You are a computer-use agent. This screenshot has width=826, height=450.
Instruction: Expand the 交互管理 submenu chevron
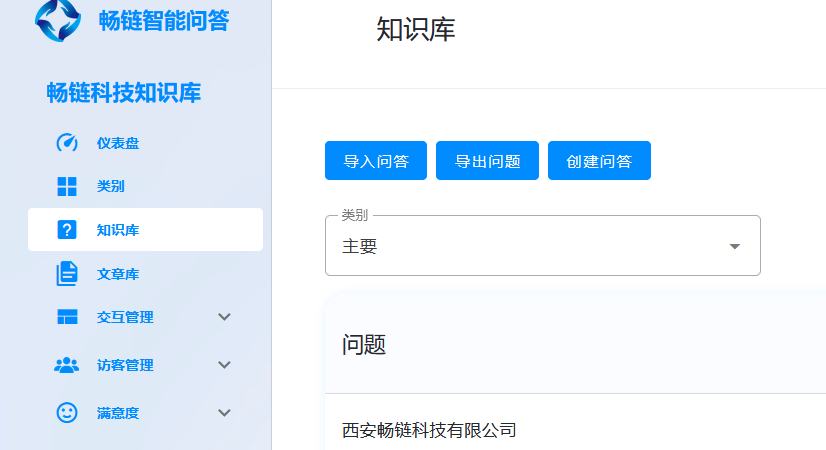(x=224, y=317)
